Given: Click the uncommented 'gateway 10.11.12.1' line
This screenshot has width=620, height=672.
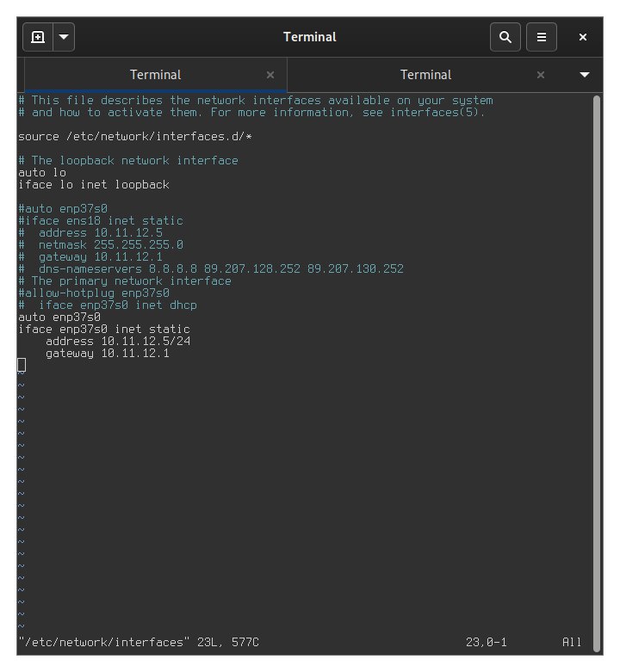Looking at the screenshot, I should point(108,353).
